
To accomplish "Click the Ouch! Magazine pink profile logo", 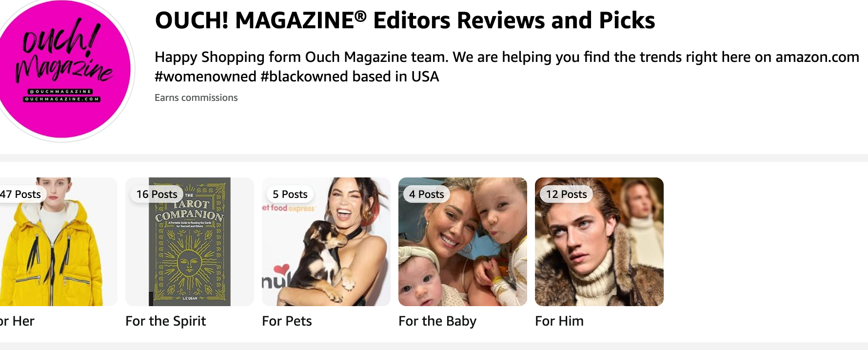I will (62, 68).
